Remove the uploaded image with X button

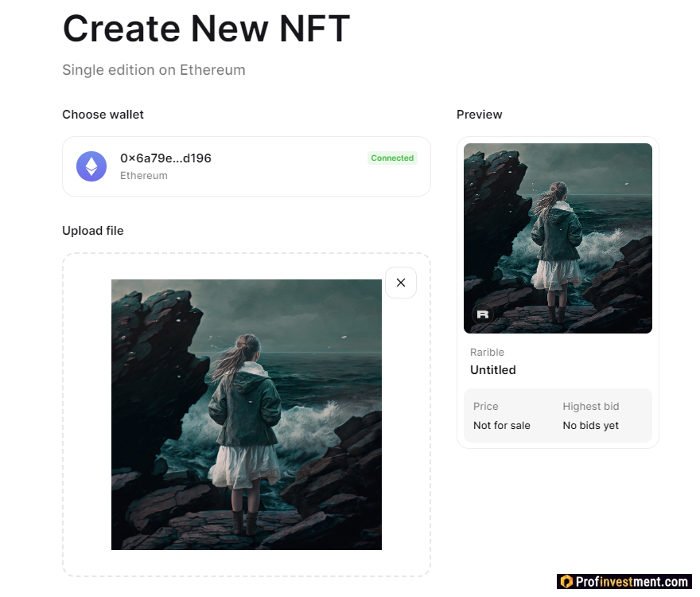tap(401, 283)
